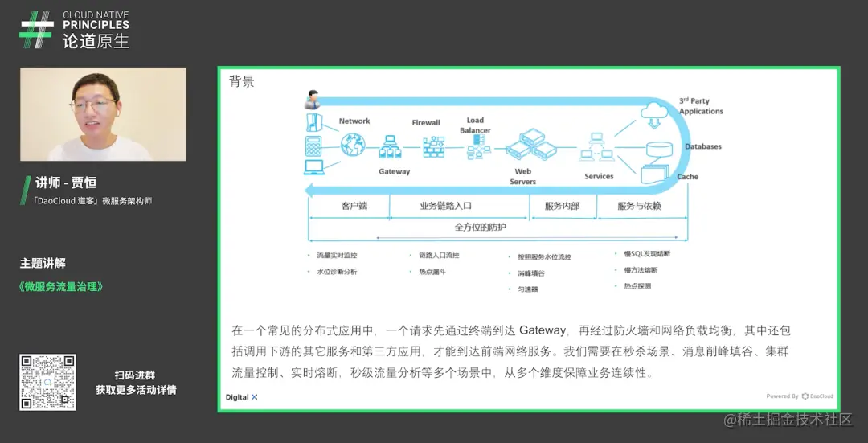Click the 流量实时监控 bullet
The height and width of the screenshot is (443, 868).
point(337,256)
